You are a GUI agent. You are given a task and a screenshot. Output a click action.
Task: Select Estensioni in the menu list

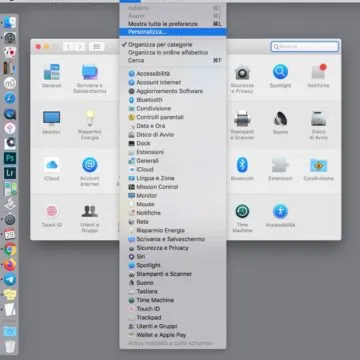pos(173,152)
